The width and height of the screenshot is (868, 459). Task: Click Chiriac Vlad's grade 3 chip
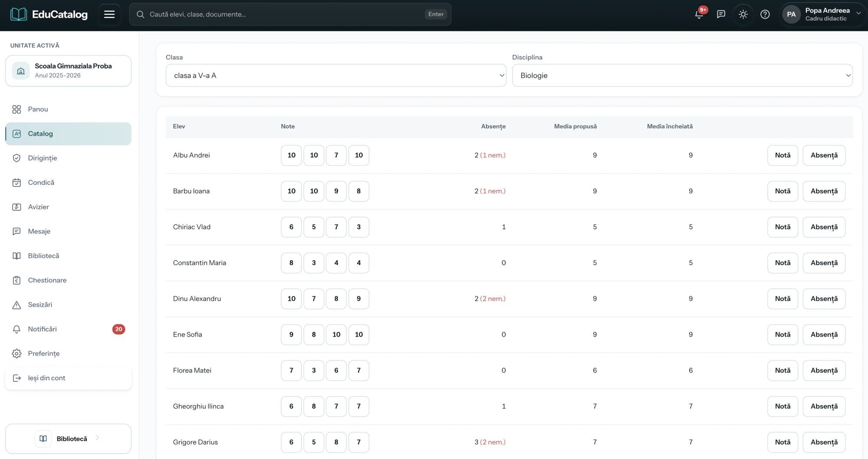pyautogui.click(x=358, y=227)
